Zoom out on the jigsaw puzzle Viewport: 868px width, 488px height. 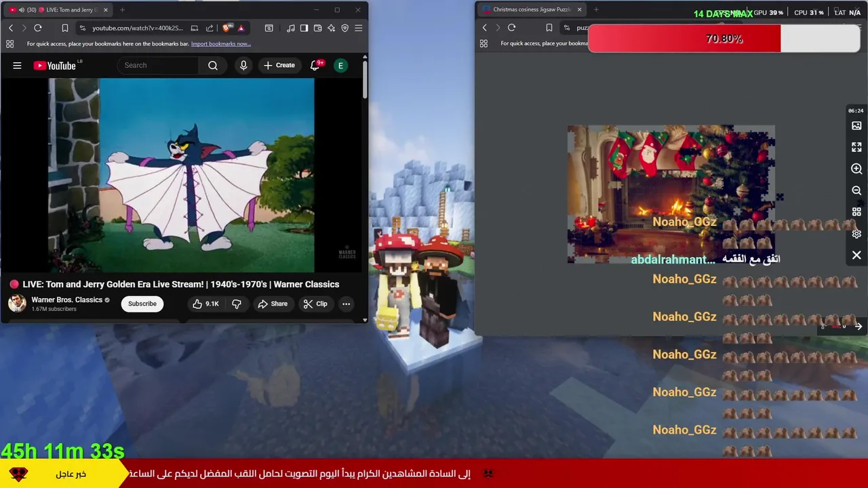(x=856, y=190)
